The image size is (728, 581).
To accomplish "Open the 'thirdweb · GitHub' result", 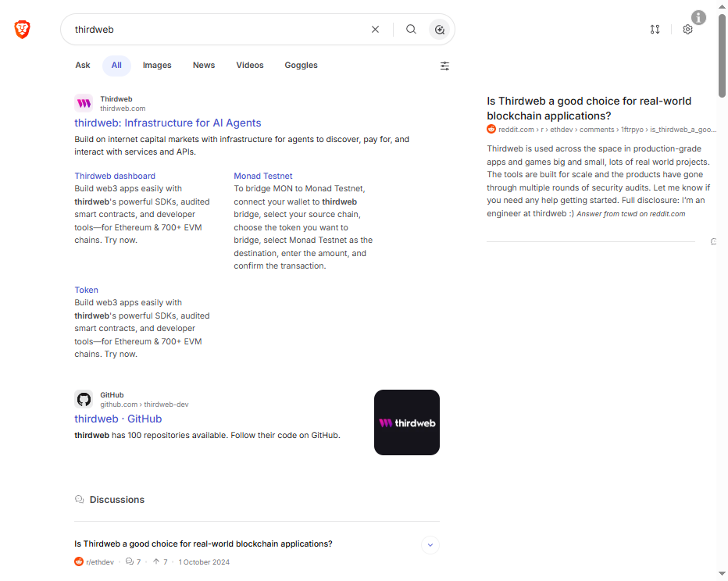I will (118, 419).
